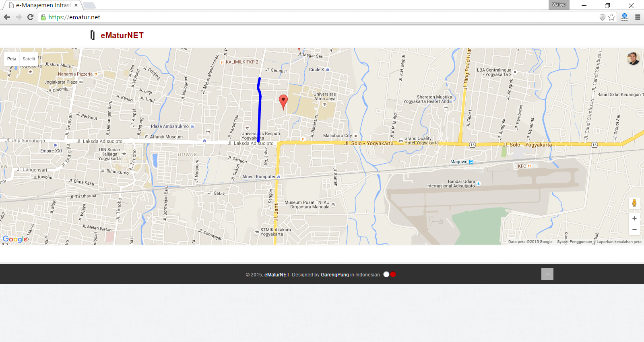Open a new browser tab

point(89,5)
